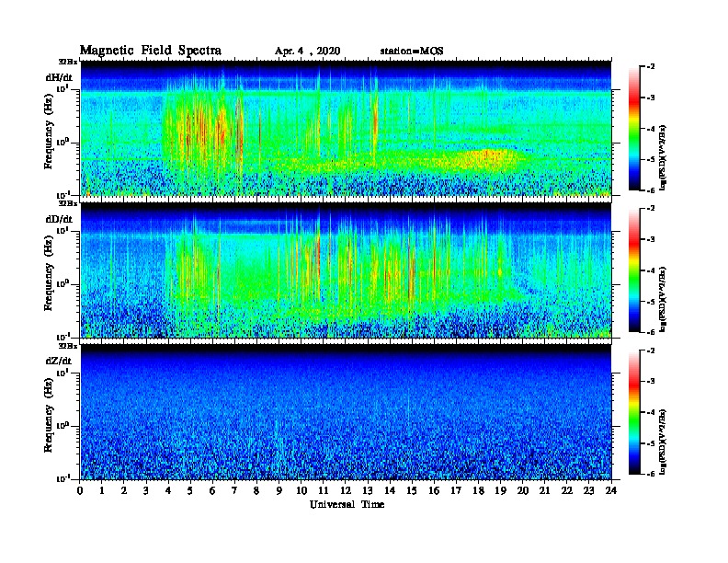Click the log(PSD) label of the dD/dt color bar
Viewport: 728px width, 563px height.
pyautogui.click(x=664, y=299)
